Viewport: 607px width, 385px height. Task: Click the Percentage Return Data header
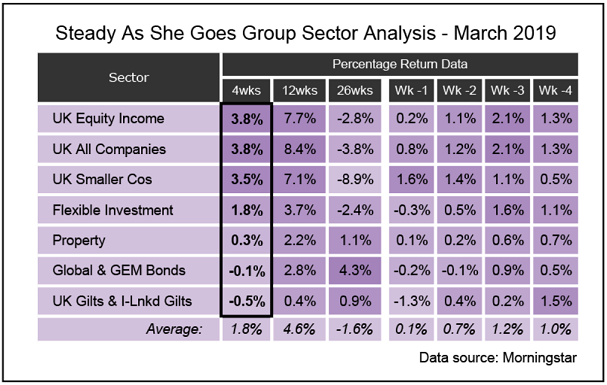click(x=400, y=64)
